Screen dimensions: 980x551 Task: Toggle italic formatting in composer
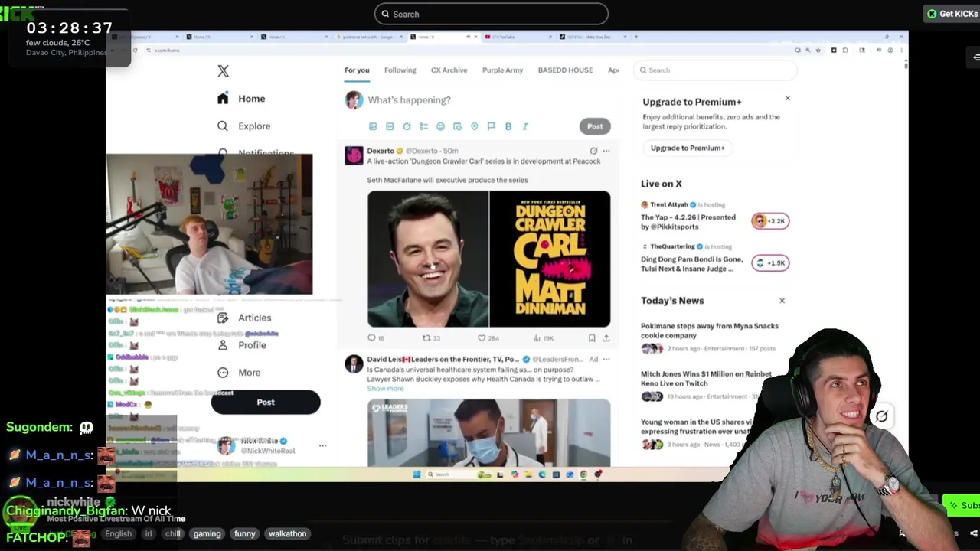pyautogui.click(x=524, y=126)
